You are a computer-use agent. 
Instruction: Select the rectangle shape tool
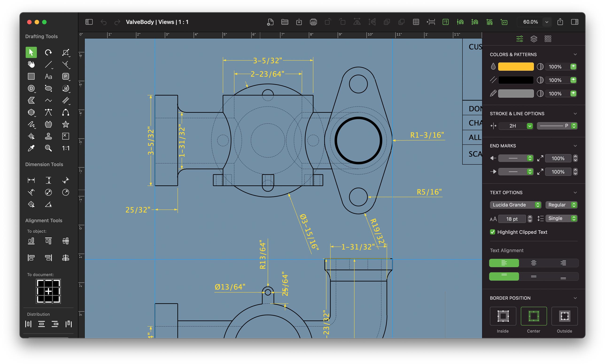(x=31, y=76)
